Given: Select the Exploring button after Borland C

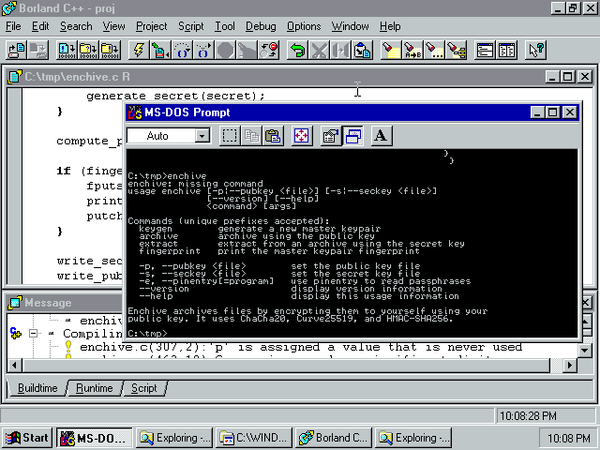Looking at the screenshot, I should 413,438.
